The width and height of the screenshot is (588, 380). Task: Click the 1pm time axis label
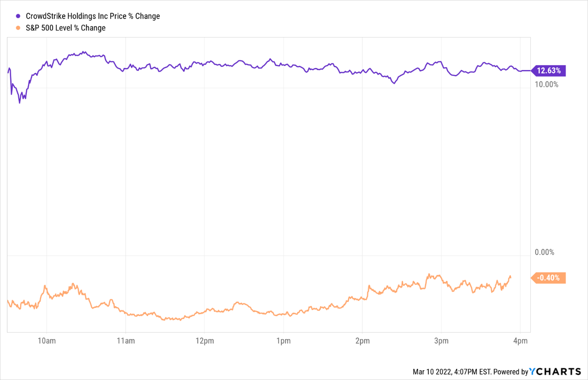pos(283,341)
